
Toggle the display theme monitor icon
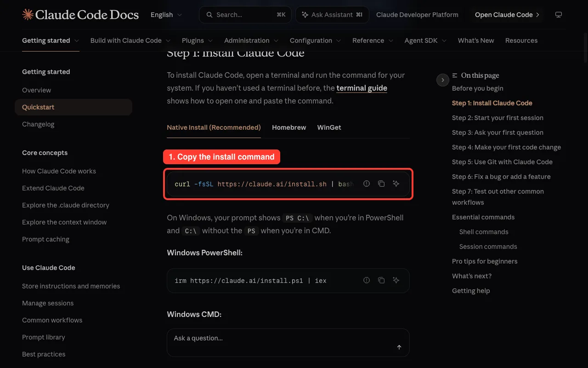point(559,15)
